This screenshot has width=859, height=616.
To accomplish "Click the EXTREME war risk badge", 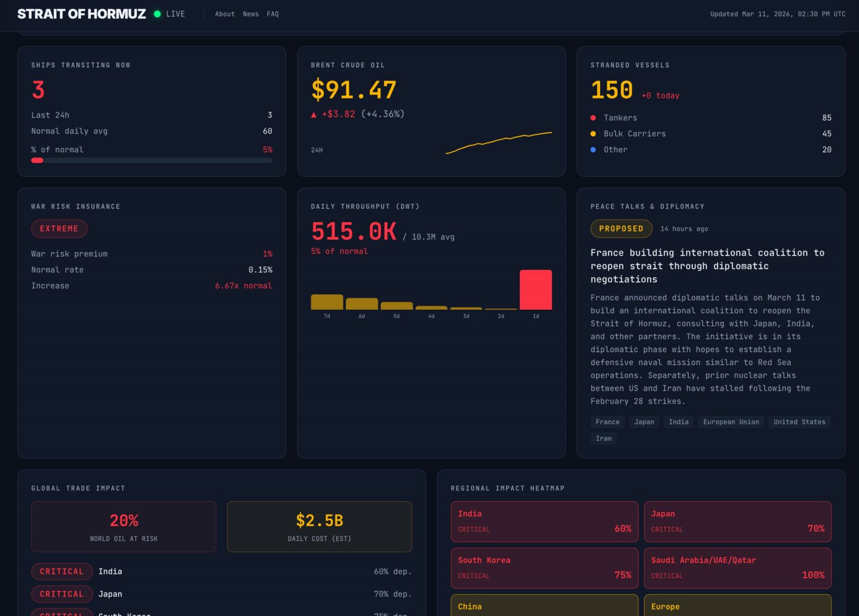I will pos(59,229).
